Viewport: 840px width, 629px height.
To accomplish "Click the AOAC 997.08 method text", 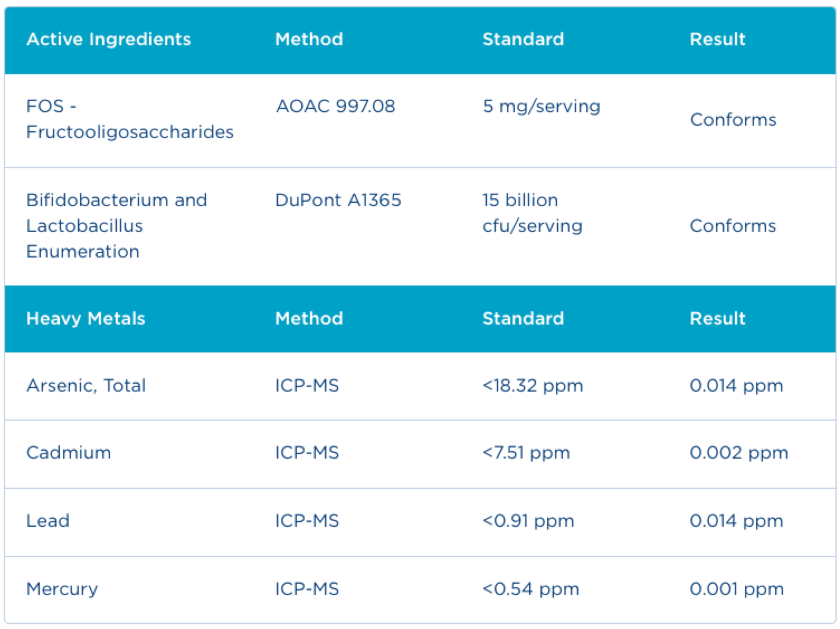I will (x=335, y=106).
